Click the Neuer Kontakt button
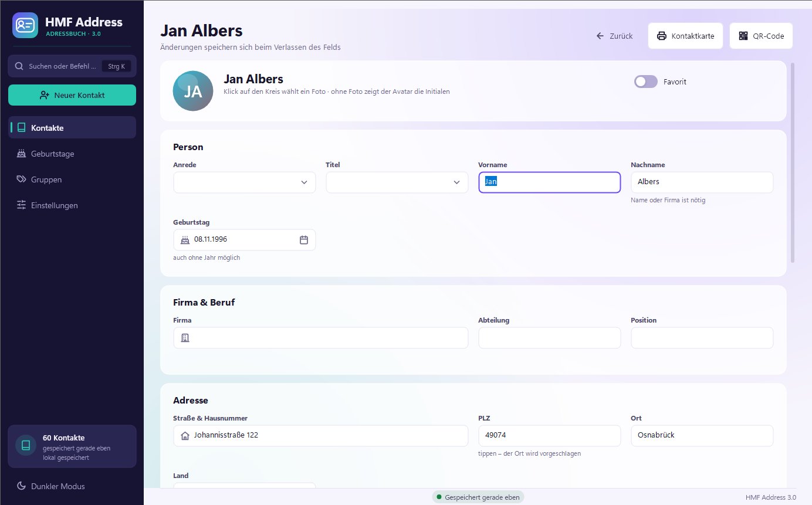The height and width of the screenshot is (505, 812). [x=72, y=95]
